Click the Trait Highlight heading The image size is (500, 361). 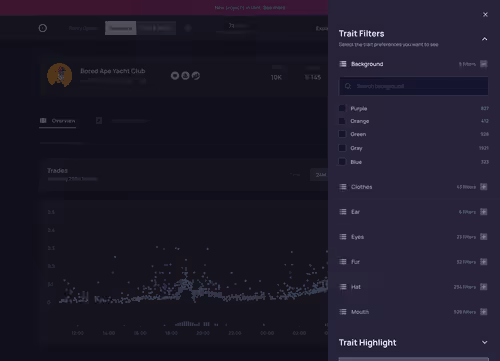tap(367, 343)
